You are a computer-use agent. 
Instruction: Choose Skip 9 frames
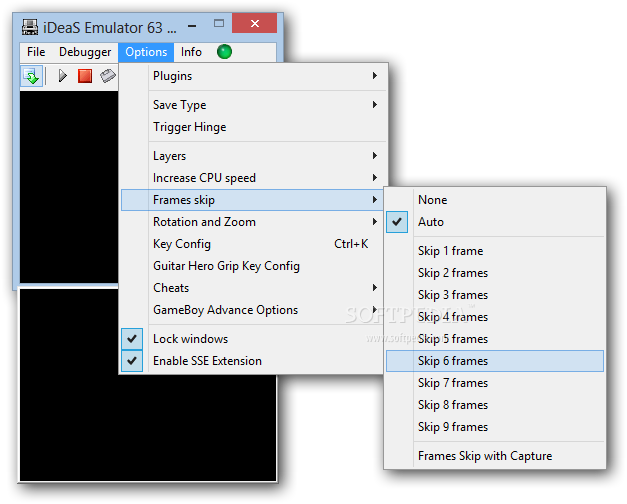pos(495,427)
